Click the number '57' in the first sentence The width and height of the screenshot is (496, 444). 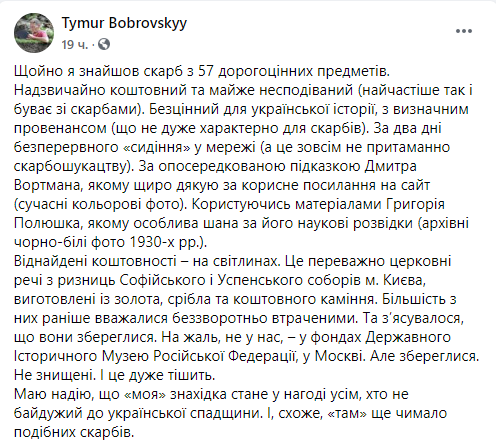point(206,71)
